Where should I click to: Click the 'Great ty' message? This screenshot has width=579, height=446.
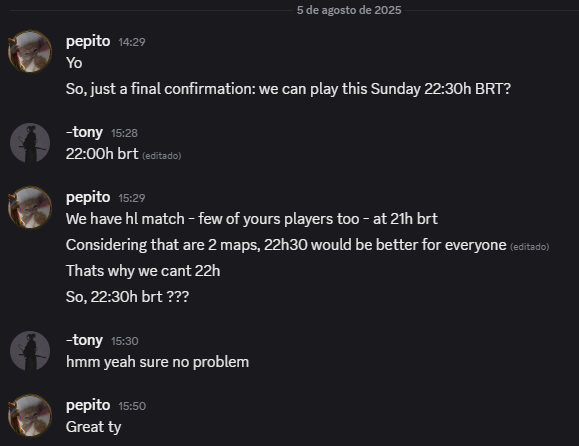(93, 427)
